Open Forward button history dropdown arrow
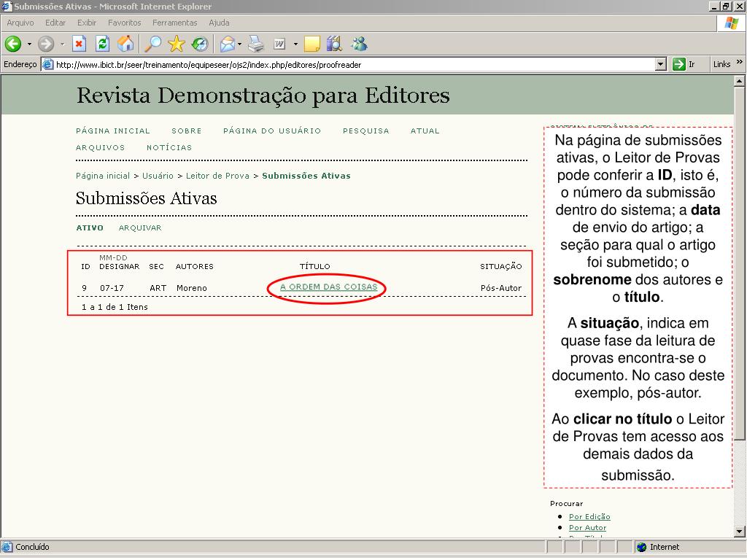747x560 pixels. (62, 44)
